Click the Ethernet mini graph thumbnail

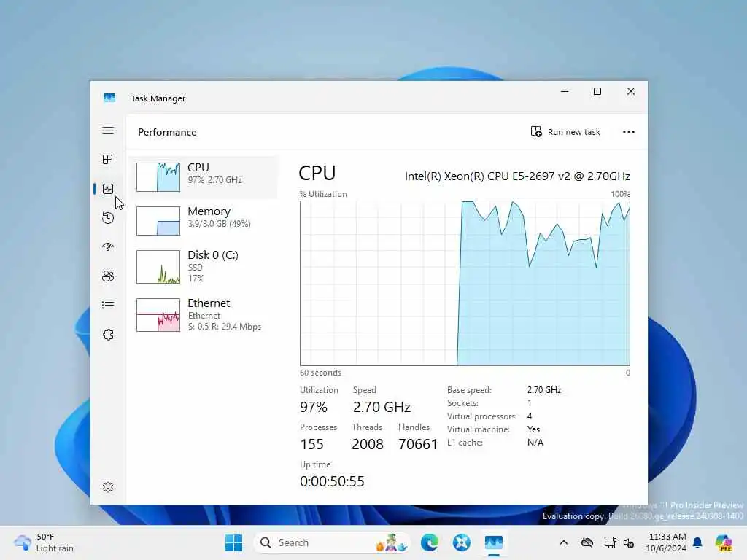pos(158,315)
